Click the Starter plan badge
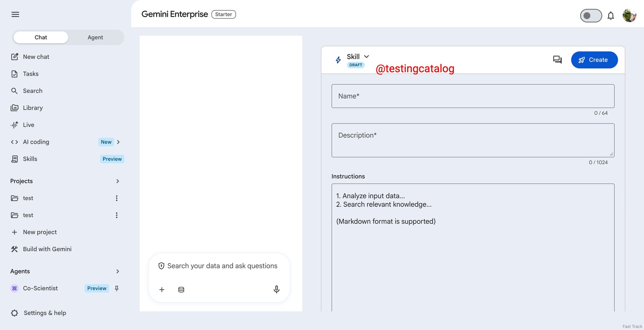Viewport: 644px width, 330px height. [223, 14]
